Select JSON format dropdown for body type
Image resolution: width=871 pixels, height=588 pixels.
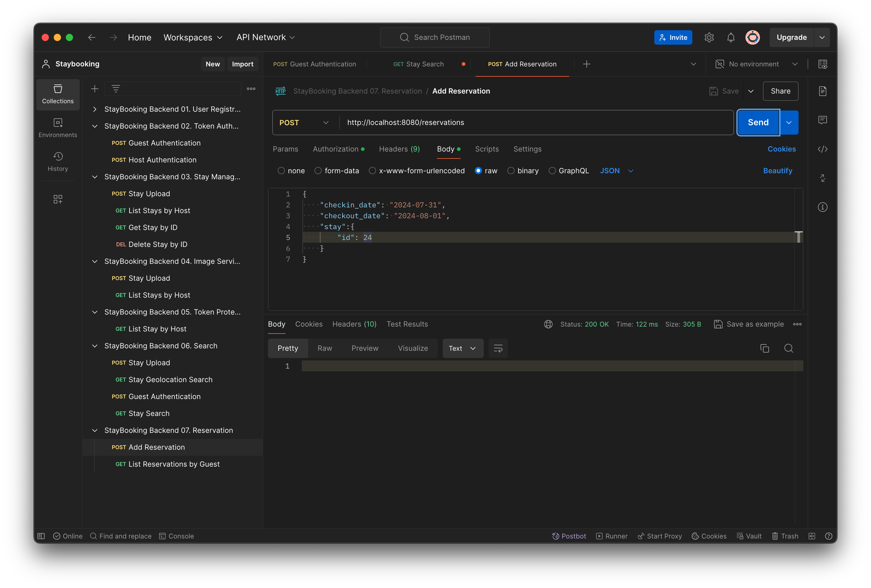click(616, 171)
